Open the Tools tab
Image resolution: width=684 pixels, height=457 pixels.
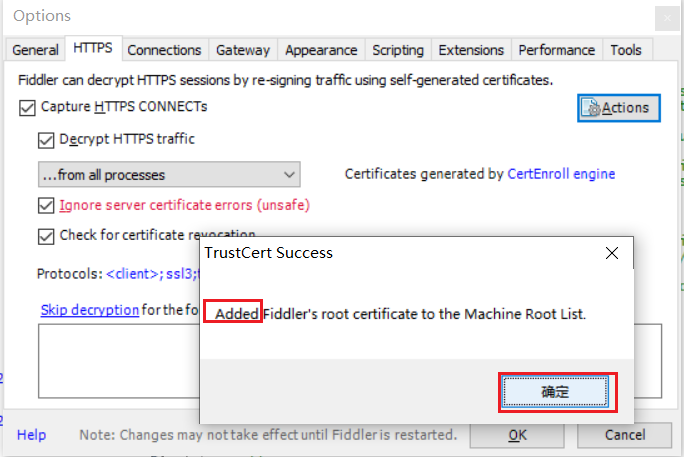point(626,50)
